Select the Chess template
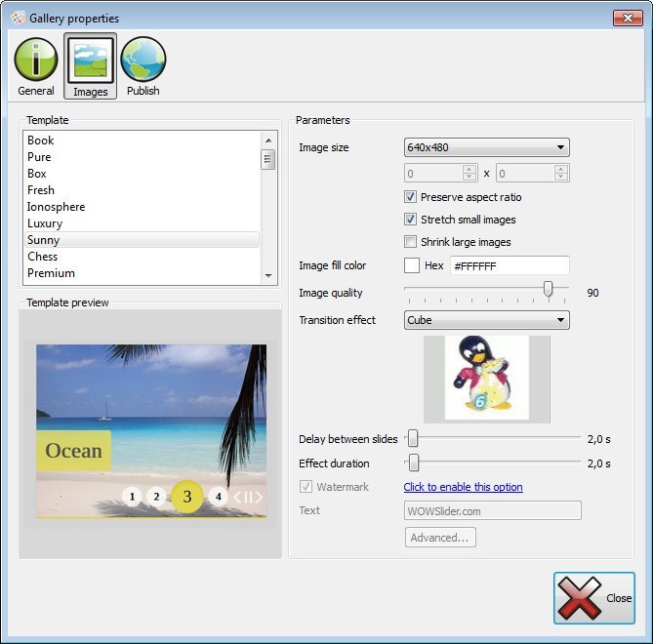653x644 pixels. click(142, 257)
